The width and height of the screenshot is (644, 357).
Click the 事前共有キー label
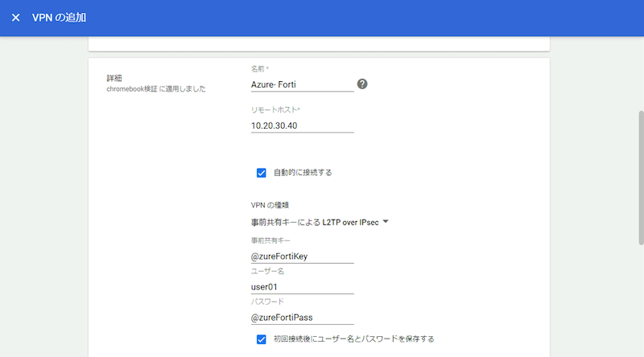point(270,240)
